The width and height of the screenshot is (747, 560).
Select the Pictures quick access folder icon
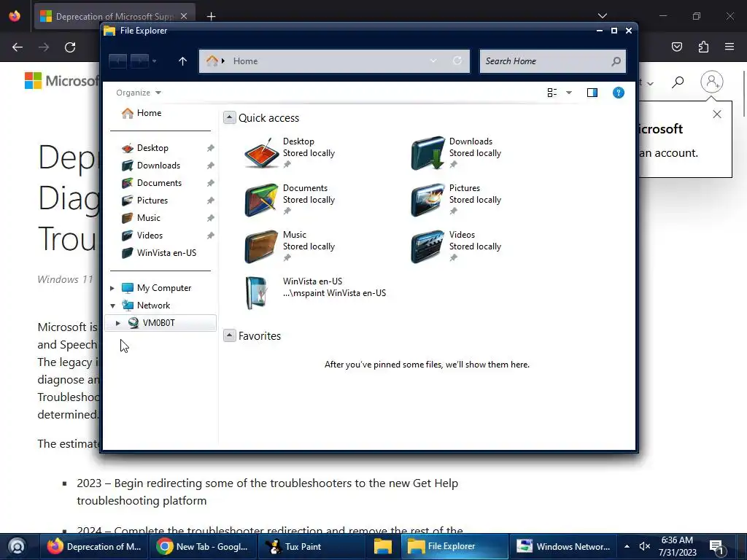click(427, 200)
